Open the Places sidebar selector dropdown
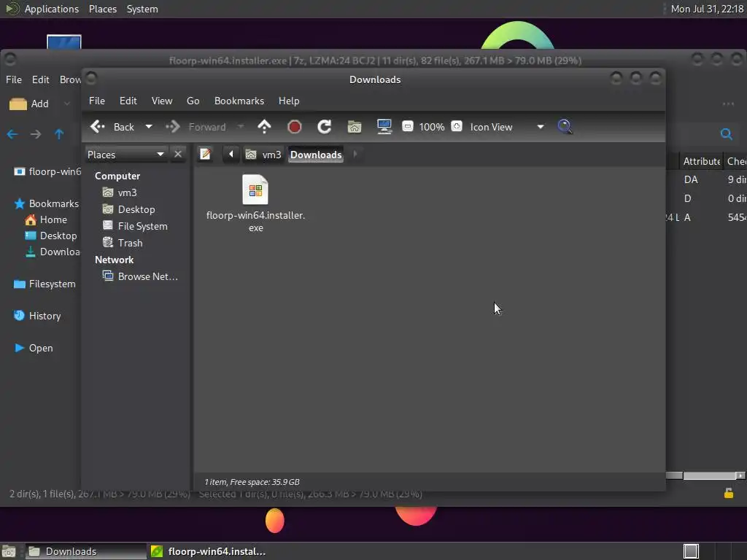 click(125, 155)
